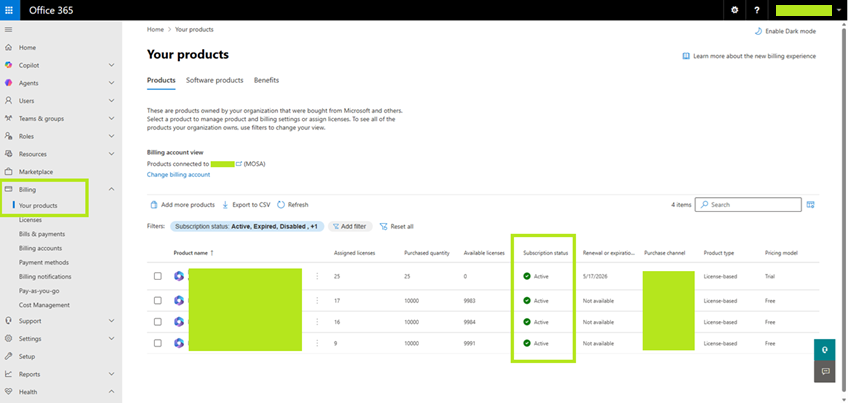Open Cost Management in sidebar
The height and width of the screenshot is (403, 848).
click(x=44, y=305)
